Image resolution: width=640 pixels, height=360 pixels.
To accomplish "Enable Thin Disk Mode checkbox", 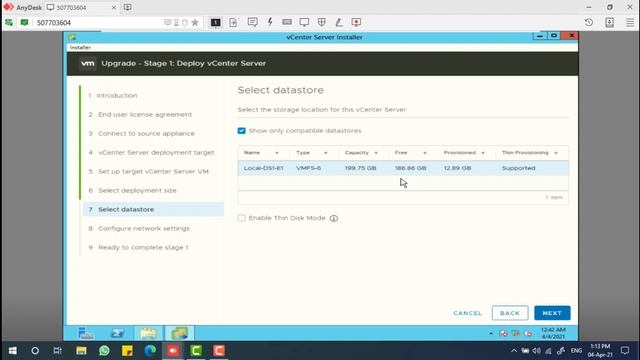I will coord(242,218).
